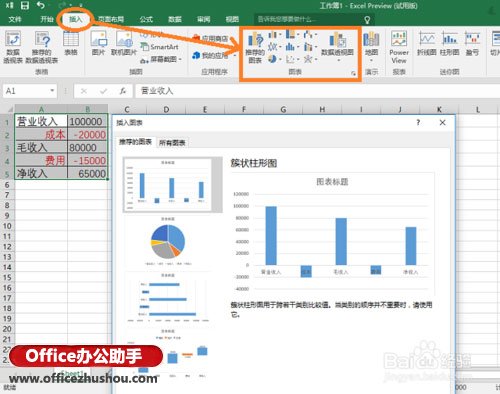500x394 pixels.
Task: Insert Line sparkline (折线图)
Action: [x=427, y=43]
